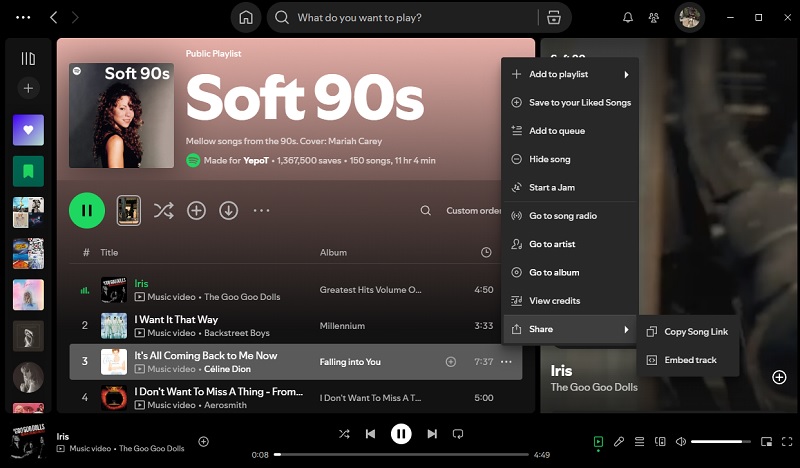
Task: Open Your Episodes green bookmark tile
Action: coord(28,171)
